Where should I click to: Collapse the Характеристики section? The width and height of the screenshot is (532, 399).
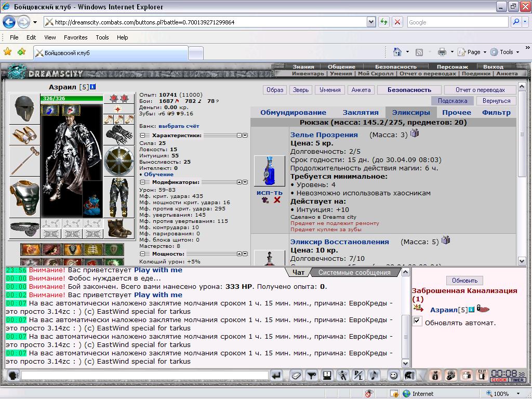click(x=143, y=136)
